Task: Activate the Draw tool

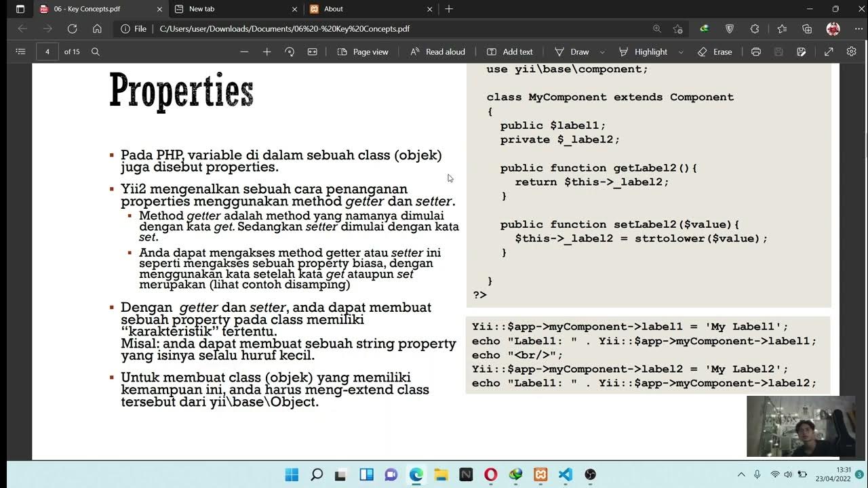Action: [x=572, y=52]
